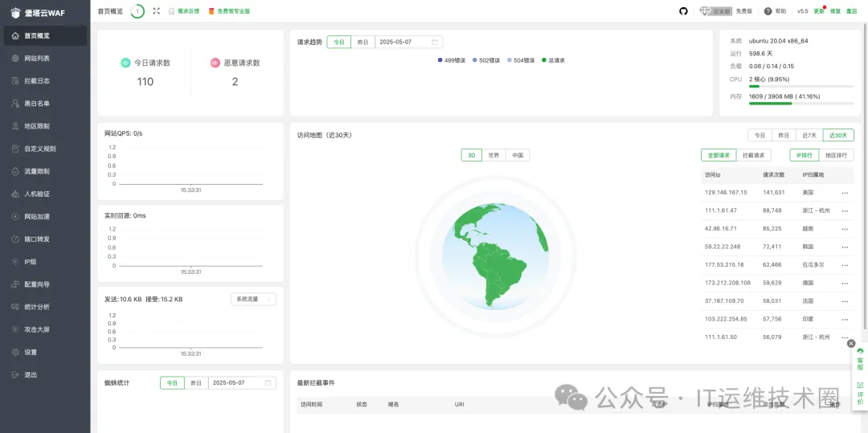Select the 近7天 time range tab
The image size is (868, 433).
click(x=809, y=135)
